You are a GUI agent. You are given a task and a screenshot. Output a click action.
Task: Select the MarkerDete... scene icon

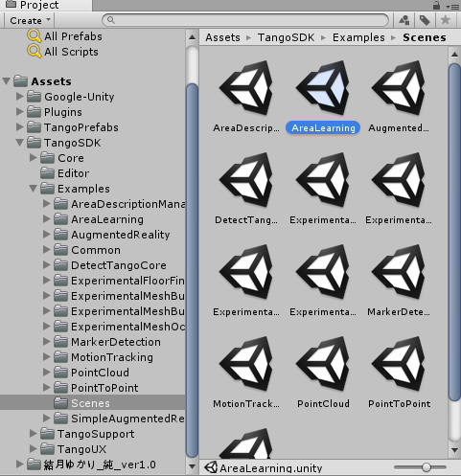coord(399,272)
